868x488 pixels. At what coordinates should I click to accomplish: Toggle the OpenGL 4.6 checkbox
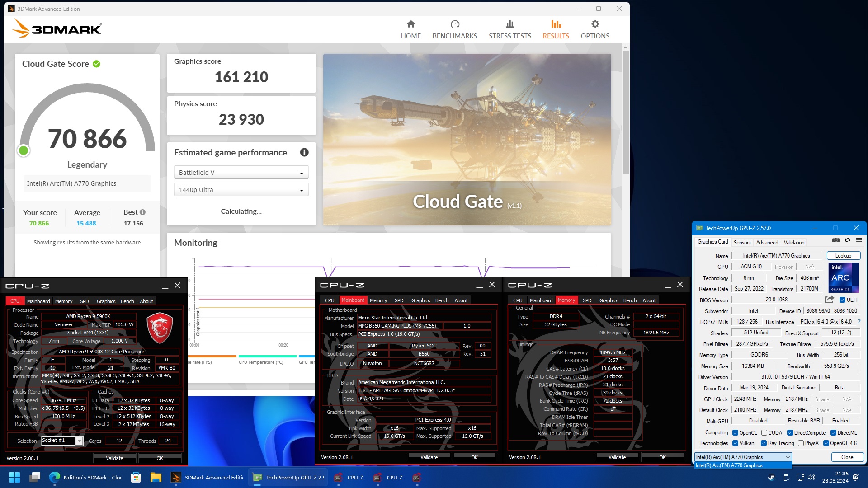[x=826, y=443]
